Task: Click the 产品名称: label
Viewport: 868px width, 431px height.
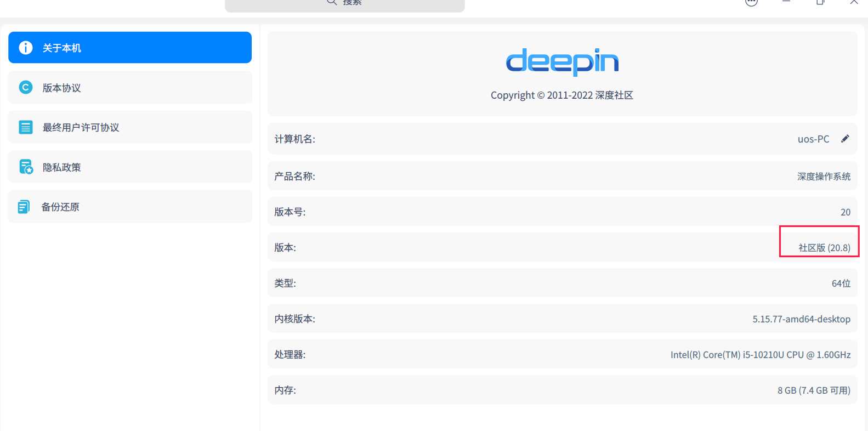Action: click(295, 177)
